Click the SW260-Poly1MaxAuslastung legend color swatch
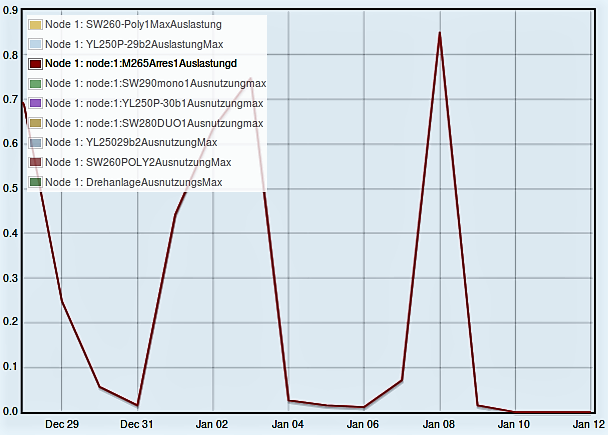Viewport: 608px width, 435px height. click(36, 24)
